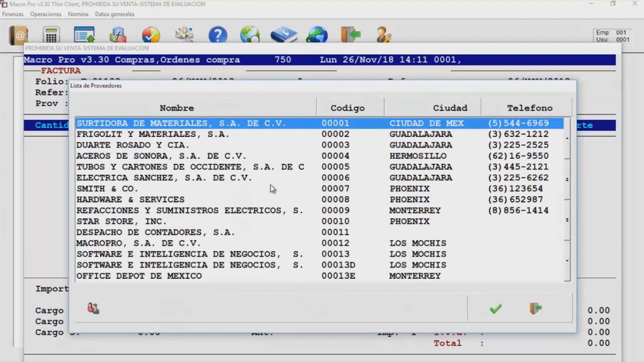Viewport: 644px width, 362px height.
Task: Click the Ciudad column header
Action: (x=450, y=108)
